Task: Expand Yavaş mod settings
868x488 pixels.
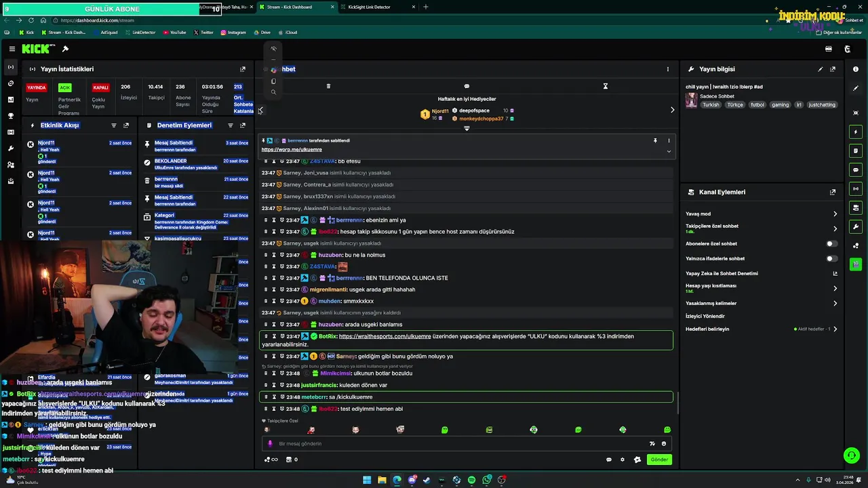Action: click(835, 214)
